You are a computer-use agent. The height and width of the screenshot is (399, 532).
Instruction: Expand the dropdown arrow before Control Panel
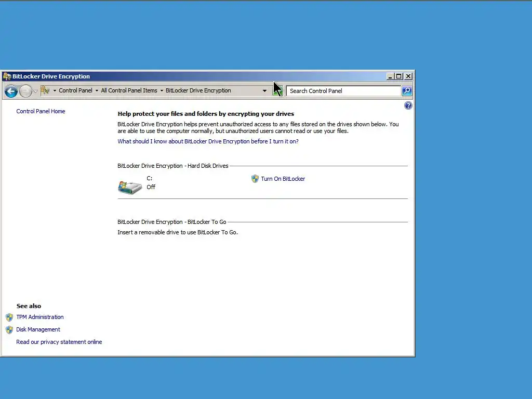[55, 90]
